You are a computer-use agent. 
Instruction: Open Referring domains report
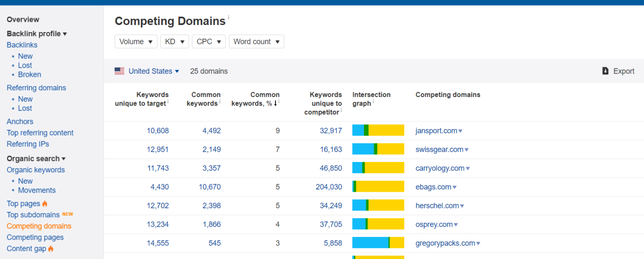click(36, 88)
